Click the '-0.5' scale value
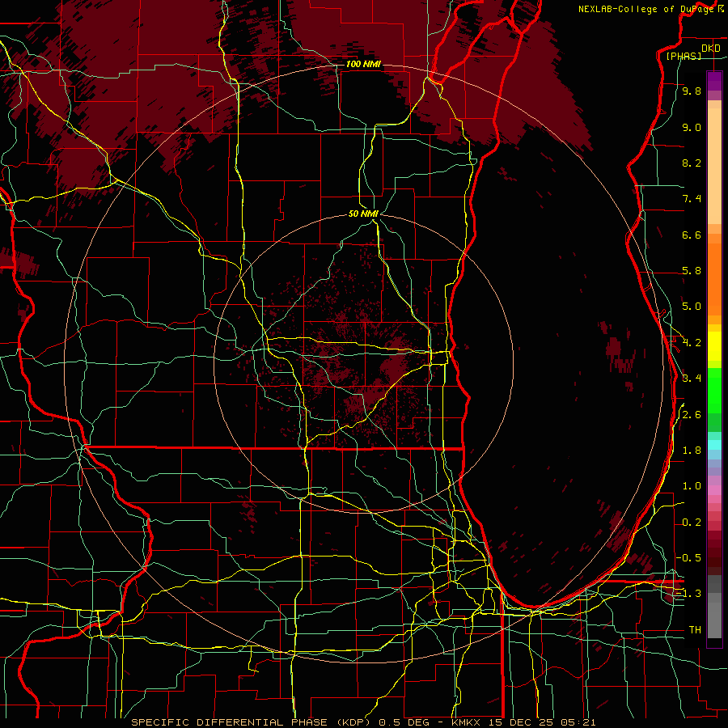The height and width of the screenshot is (728, 728). [688, 557]
